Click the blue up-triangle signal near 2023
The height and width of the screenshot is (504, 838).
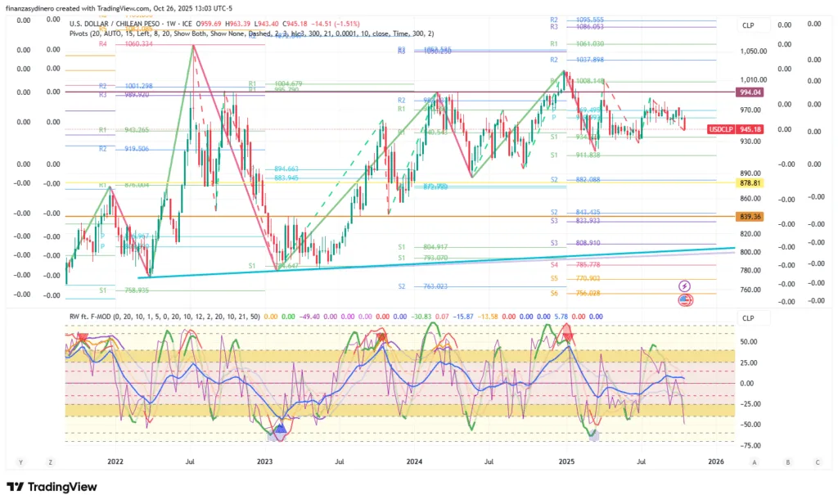(280, 429)
